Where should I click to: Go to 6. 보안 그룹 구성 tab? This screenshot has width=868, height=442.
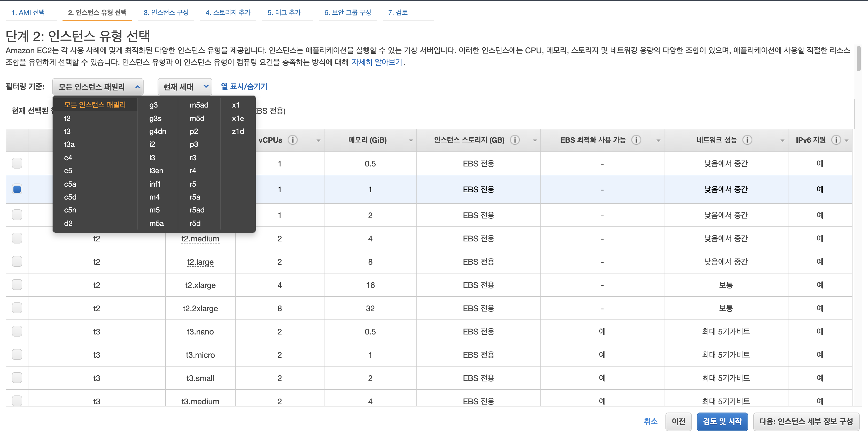(347, 12)
